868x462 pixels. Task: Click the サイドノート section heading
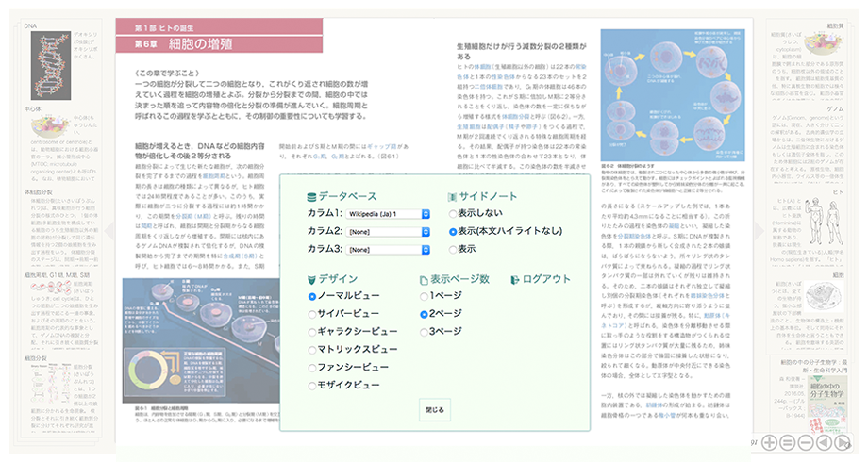click(488, 196)
